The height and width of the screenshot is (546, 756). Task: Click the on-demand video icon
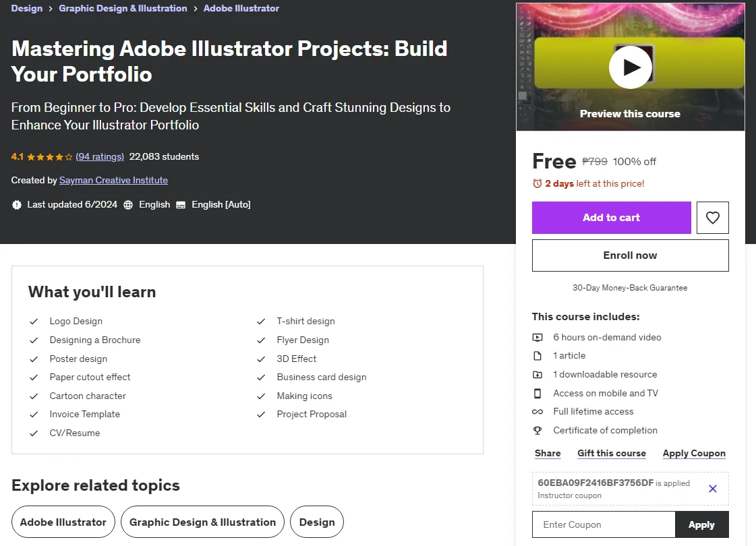tap(537, 337)
